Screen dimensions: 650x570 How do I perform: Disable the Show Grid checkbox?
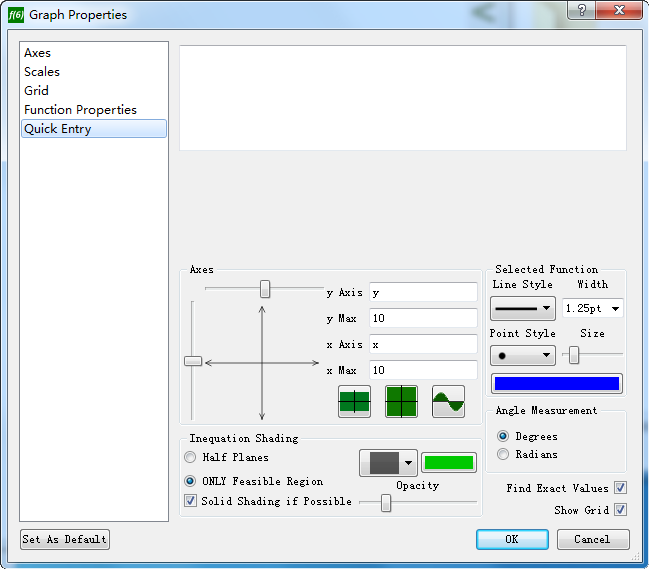pyautogui.click(x=620, y=510)
